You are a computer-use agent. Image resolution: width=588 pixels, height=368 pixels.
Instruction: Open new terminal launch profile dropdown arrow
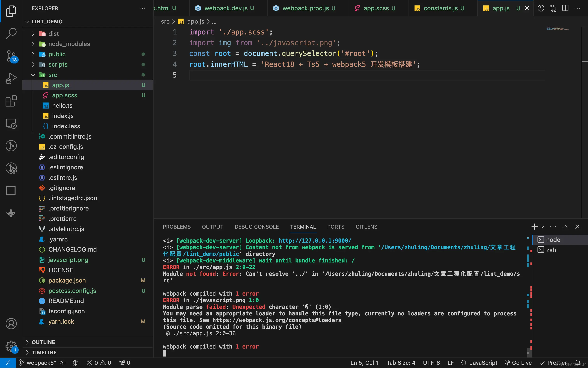[542, 227]
